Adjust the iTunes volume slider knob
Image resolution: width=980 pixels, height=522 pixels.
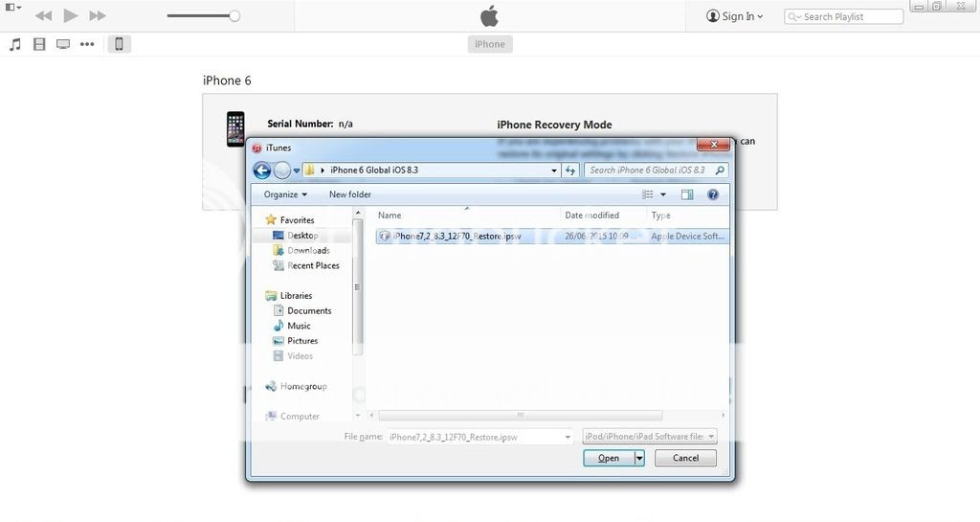pyautogui.click(x=234, y=16)
